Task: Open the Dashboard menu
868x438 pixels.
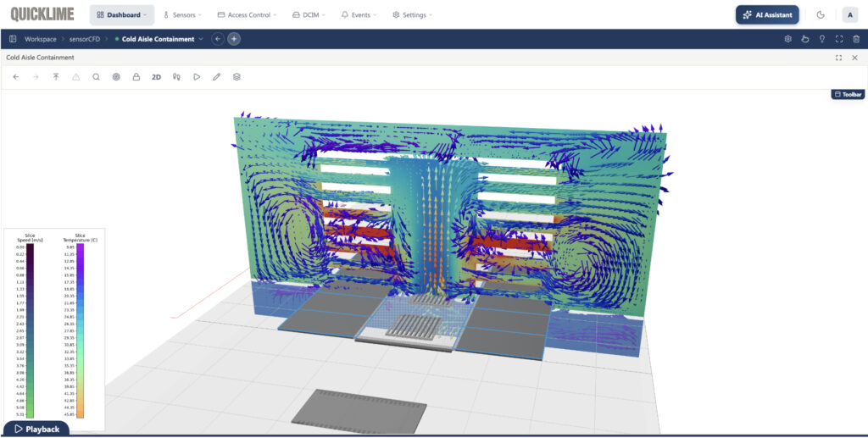Action: [122, 15]
